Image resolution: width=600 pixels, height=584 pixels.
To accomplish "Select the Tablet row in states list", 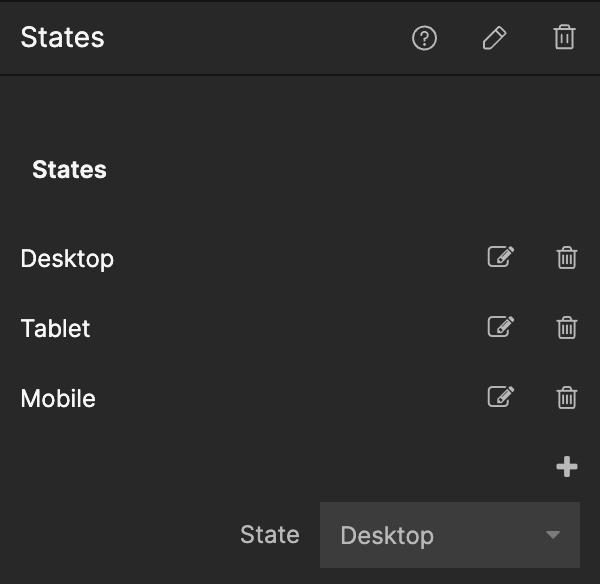I will point(55,328).
